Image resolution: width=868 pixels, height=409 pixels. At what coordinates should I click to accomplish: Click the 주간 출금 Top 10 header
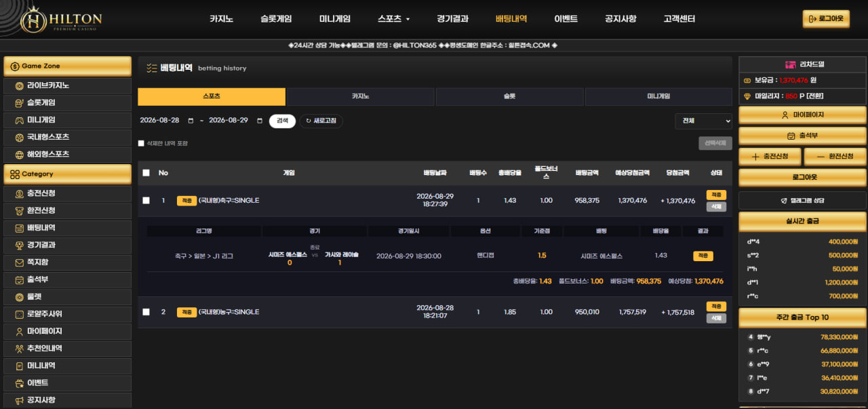(802, 317)
